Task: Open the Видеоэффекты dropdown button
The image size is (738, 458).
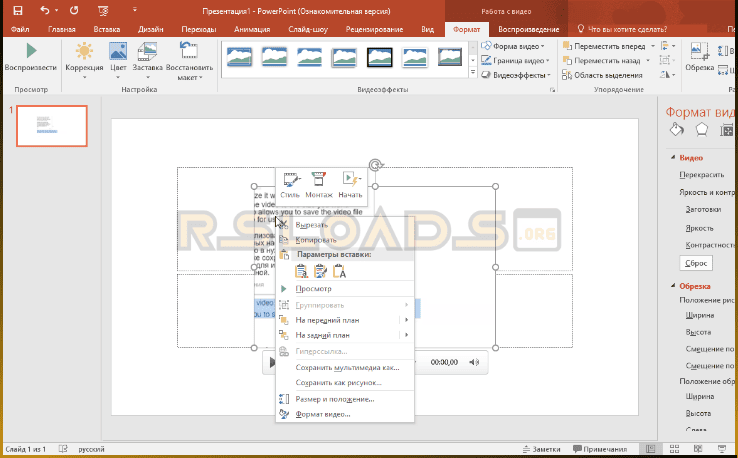Action: point(516,75)
